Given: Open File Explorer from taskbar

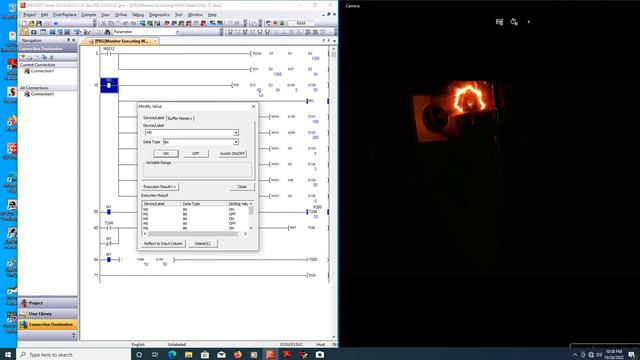Looking at the screenshot, I should (x=188, y=354).
